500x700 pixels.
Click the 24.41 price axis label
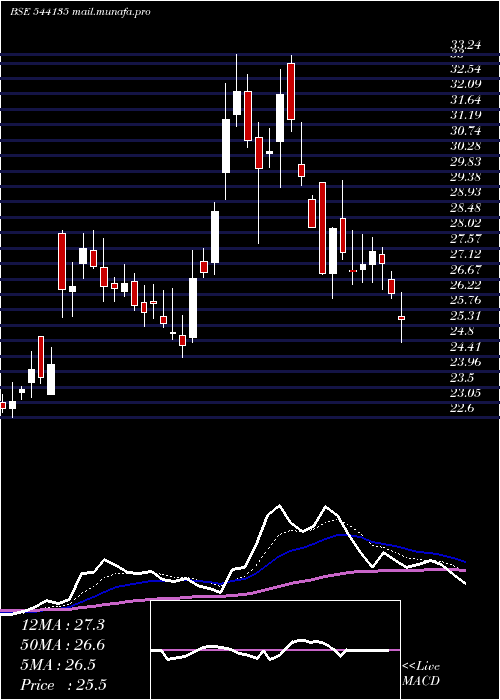pyautogui.click(x=466, y=347)
